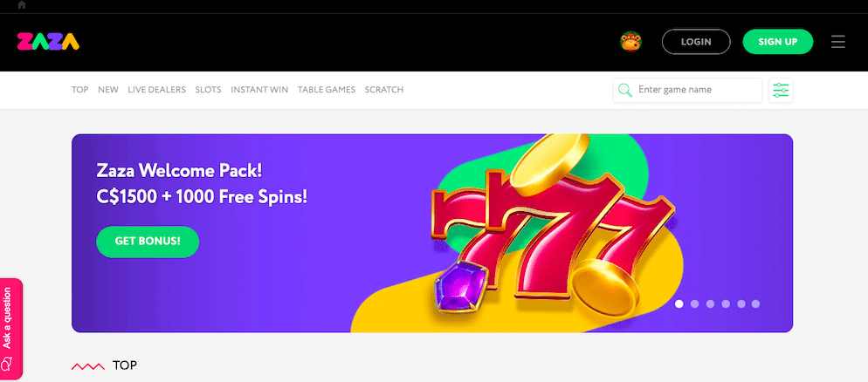This screenshot has width=868, height=382.
Task: Click the orange mascot avatar icon
Action: 630,42
